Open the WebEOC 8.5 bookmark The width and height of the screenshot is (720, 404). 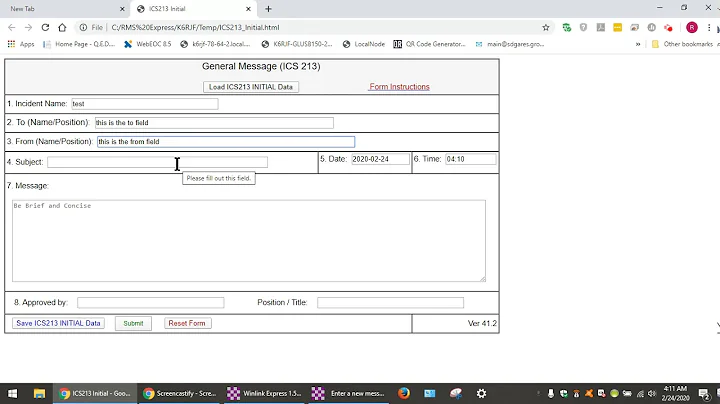(147, 44)
